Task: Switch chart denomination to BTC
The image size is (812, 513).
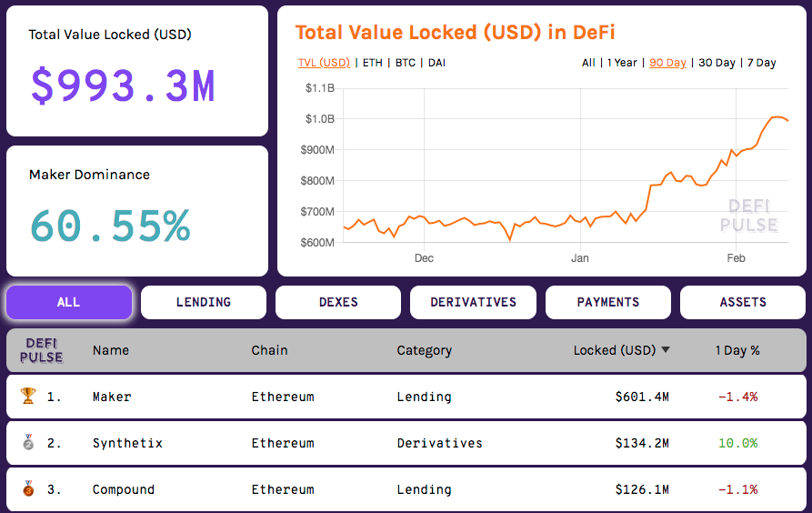Action: tap(406, 63)
